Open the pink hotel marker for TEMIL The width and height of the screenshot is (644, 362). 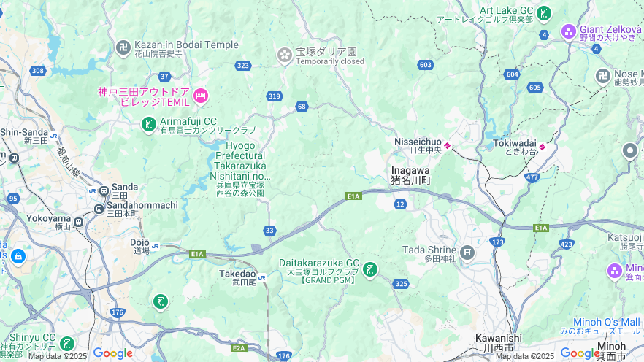tap(200, 96)
